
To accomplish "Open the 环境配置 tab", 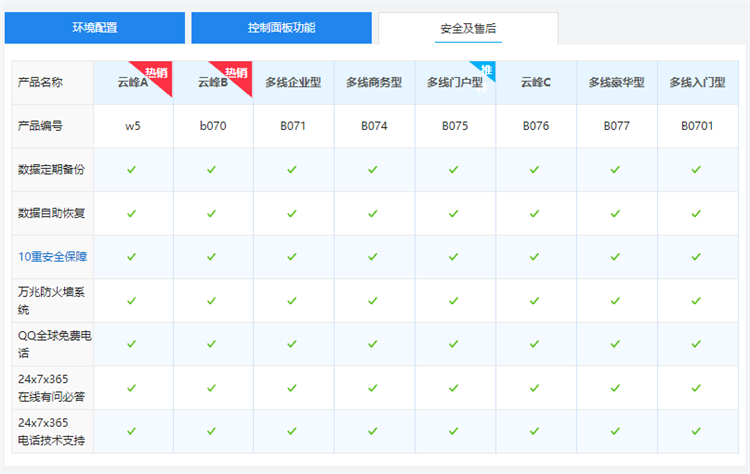I will point(94,28).
